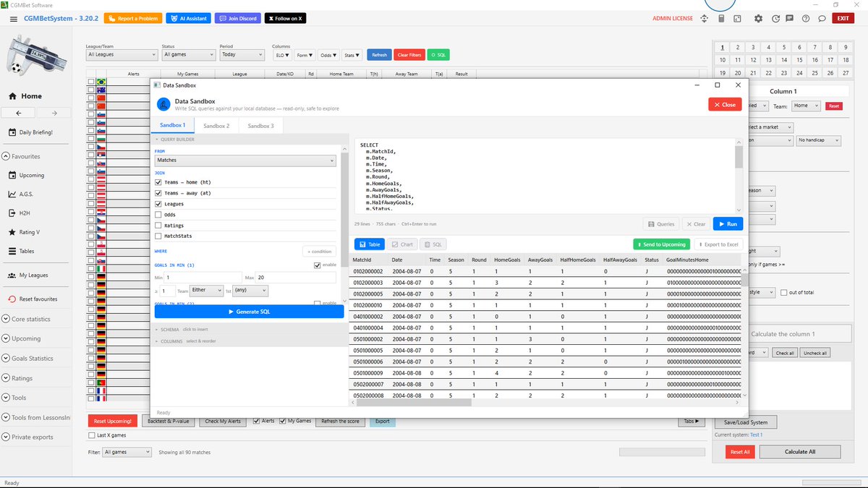
Task: Open the calculator icon in top toolbar
Action: click(x=721, y=18)
